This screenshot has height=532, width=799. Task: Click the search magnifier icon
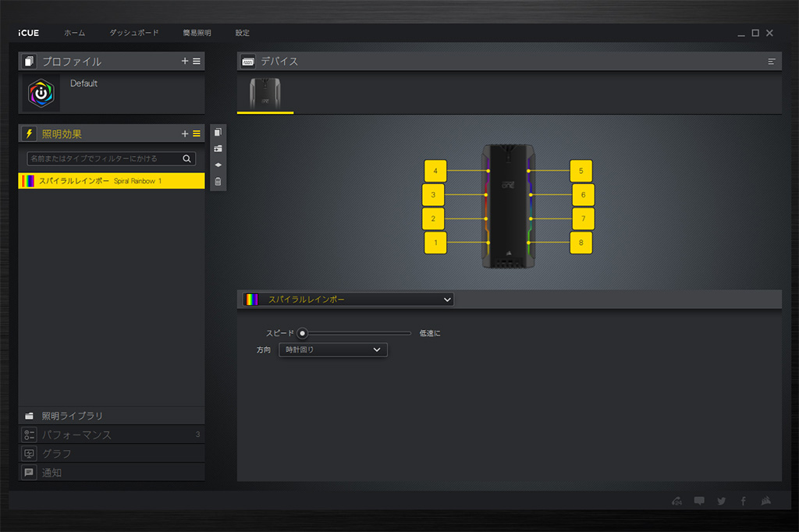coord(187,158)
